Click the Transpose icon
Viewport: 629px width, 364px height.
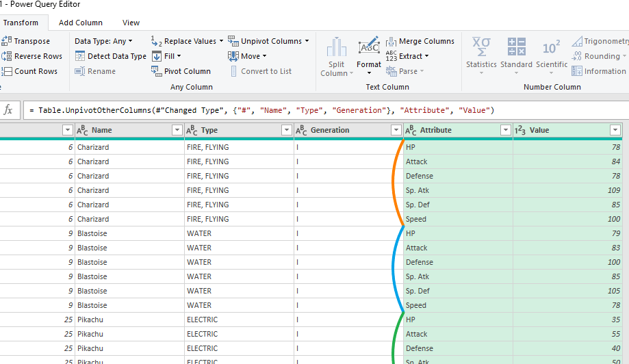6,41
